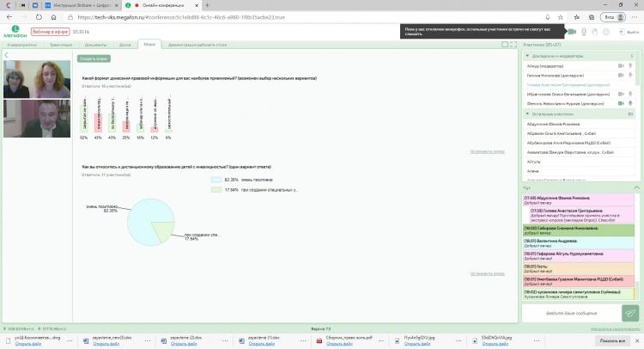644x349 pixels.
Task: Toggle the microphone icon in header
Action: pyautogui.click(x=585, y=32)
